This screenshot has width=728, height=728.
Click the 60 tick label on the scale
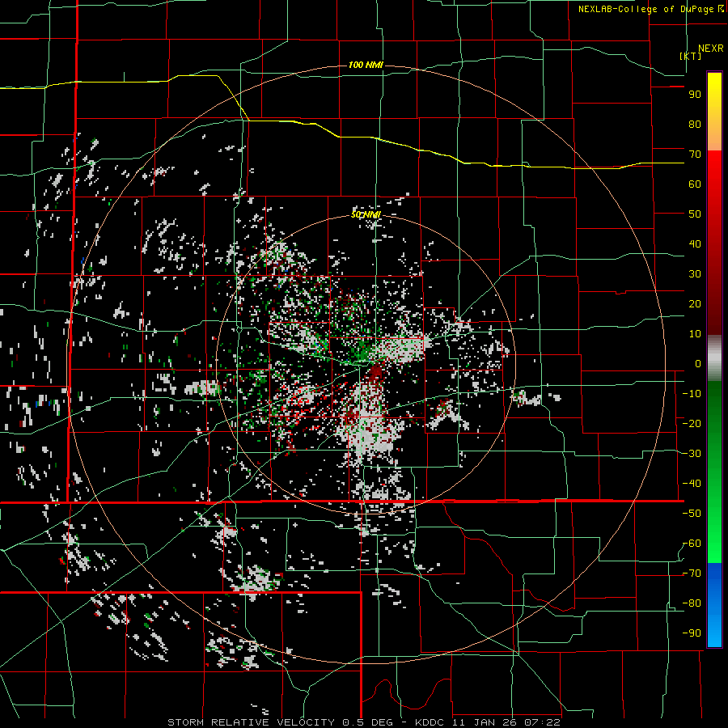(x=695, y=184)
